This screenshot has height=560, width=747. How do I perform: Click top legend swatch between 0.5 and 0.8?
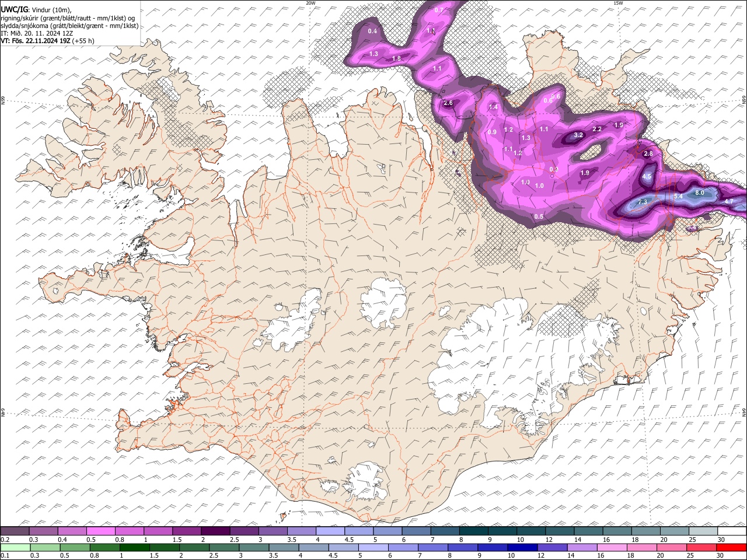(x=100, y=531)
